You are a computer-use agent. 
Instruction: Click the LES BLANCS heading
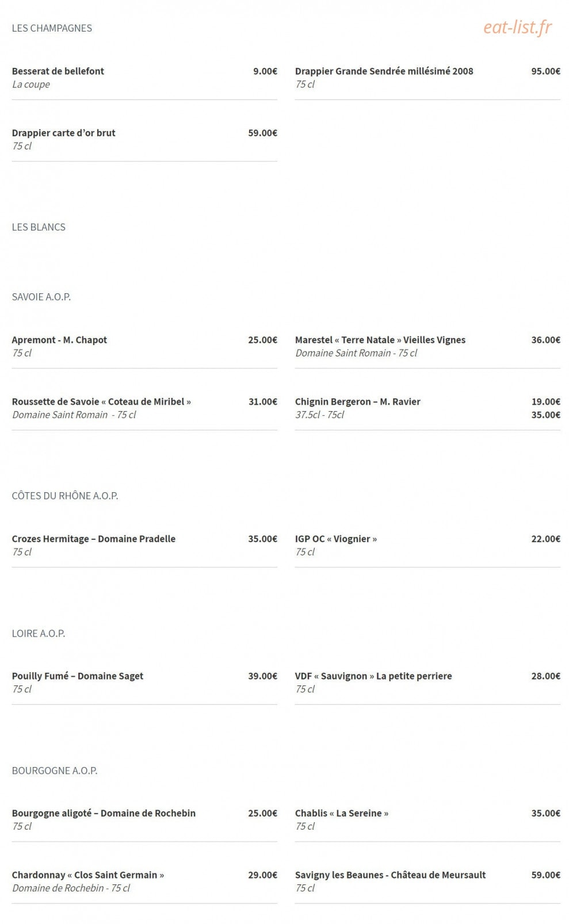(39, 227)
